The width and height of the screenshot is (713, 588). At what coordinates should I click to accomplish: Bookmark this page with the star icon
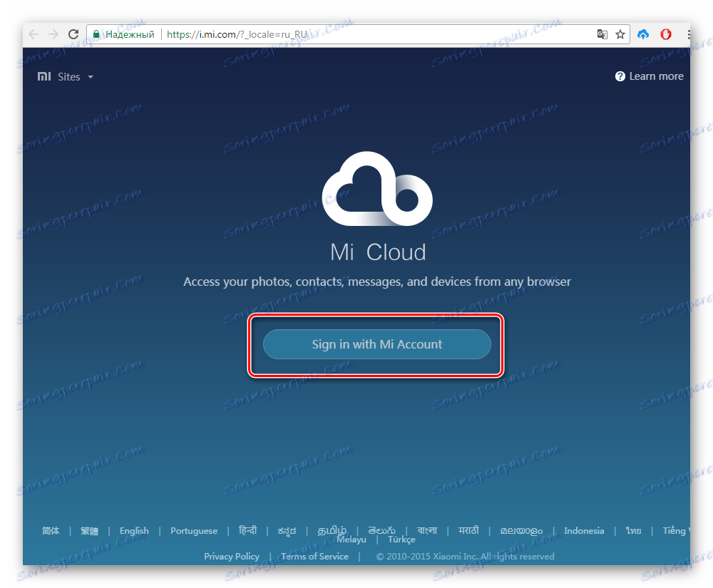620,34
